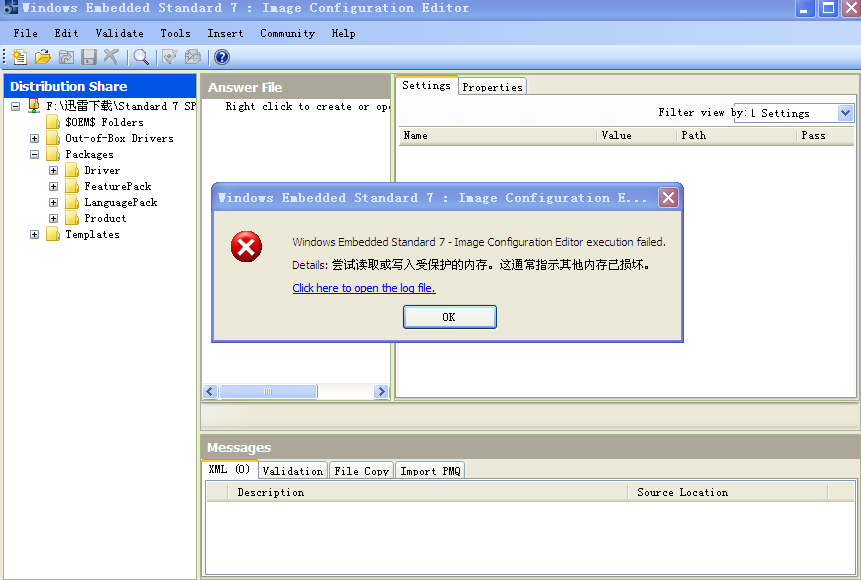
Task: Select the Validation messages tab
Action: click(x=293, y=471)
